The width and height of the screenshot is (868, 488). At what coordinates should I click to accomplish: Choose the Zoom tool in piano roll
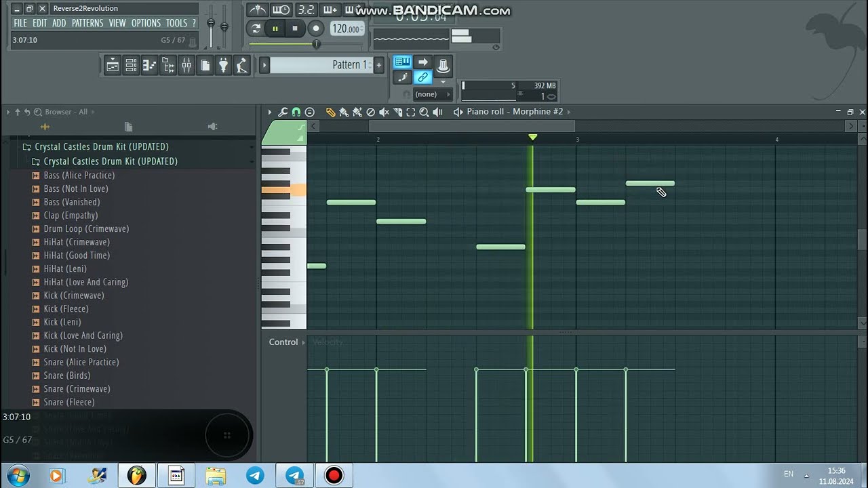pyautogui.click(x=424, y=112)
